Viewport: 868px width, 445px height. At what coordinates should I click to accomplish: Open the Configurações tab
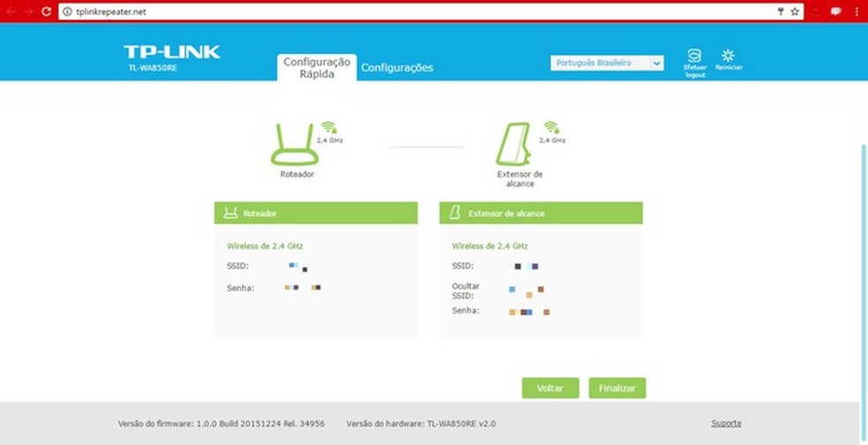[x=397, y=68]
